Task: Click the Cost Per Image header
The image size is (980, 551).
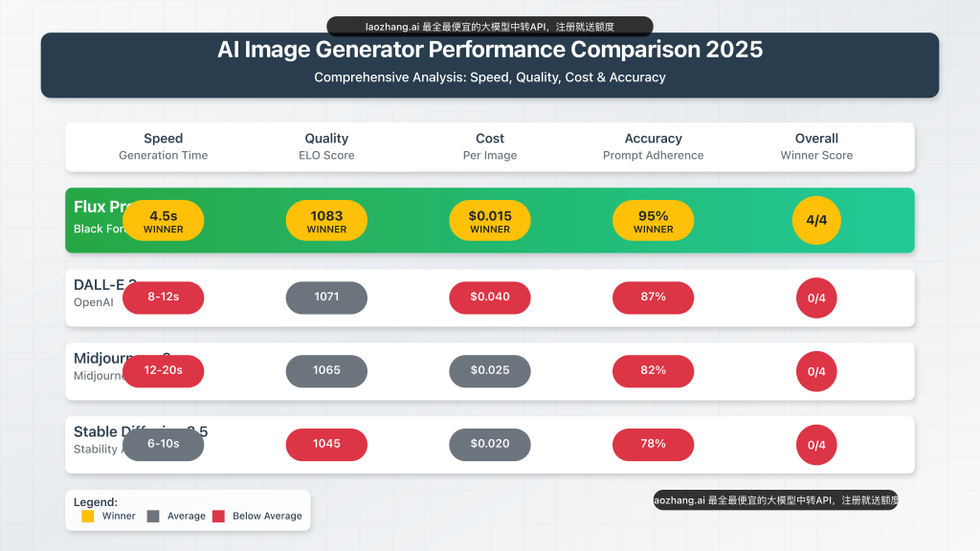Action: (x=490, y=146)
